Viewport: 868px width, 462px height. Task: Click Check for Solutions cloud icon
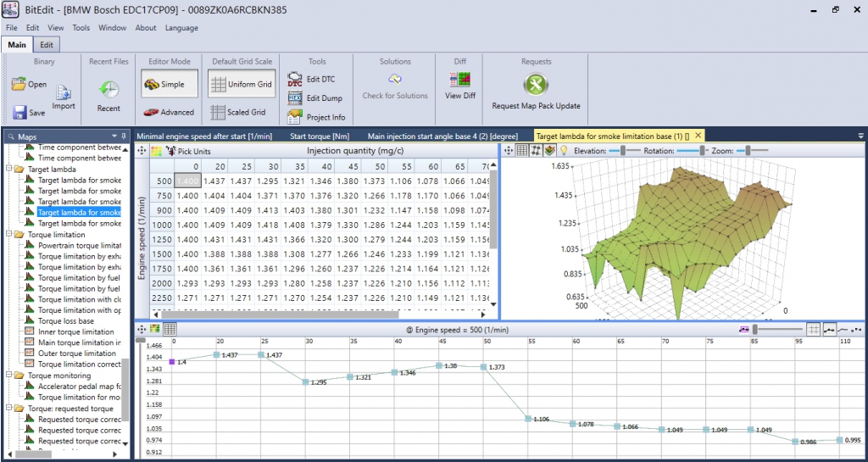click(395, 79)
